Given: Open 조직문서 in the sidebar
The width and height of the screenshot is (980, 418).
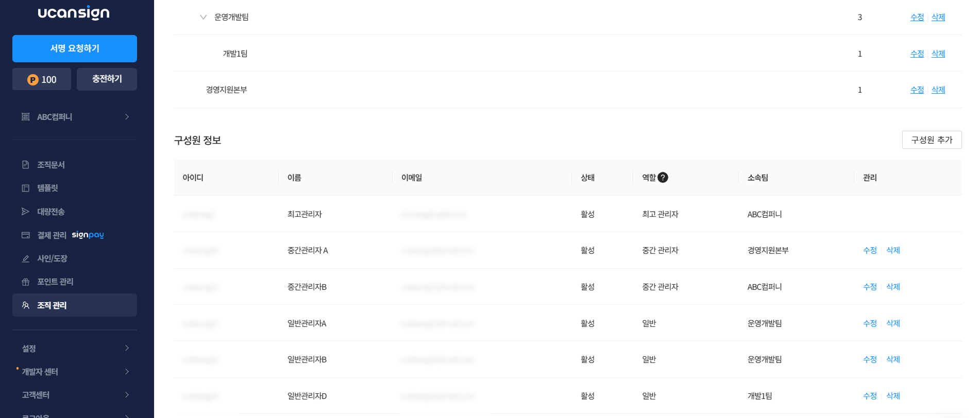Looking at the screenshot, I should [x=75, y=165].
